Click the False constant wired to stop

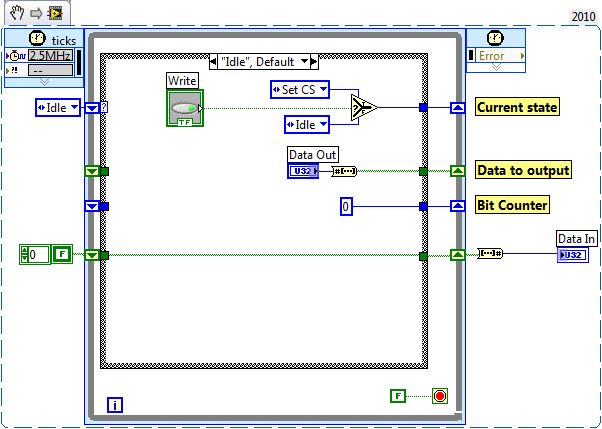[398, 396]
